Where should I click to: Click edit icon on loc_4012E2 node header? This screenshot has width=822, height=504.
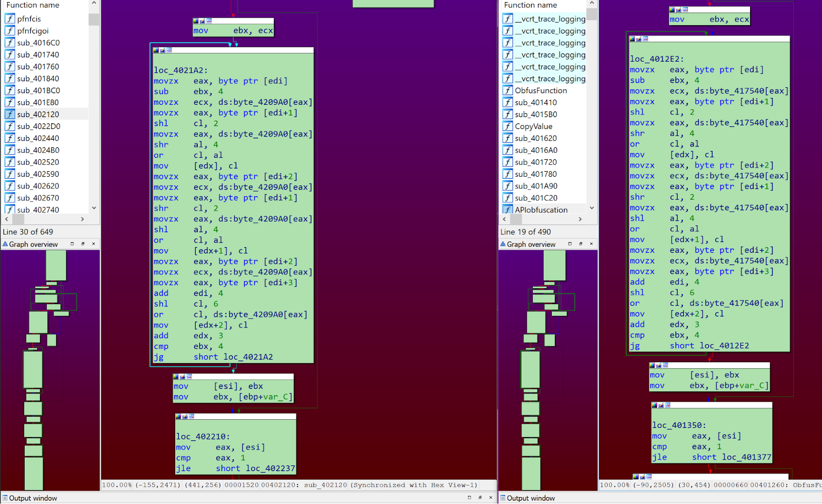click(639, 39)
